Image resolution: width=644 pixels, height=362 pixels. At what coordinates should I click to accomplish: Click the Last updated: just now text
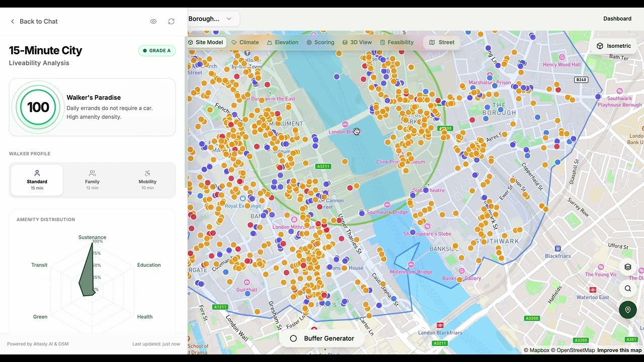point(156,344)
